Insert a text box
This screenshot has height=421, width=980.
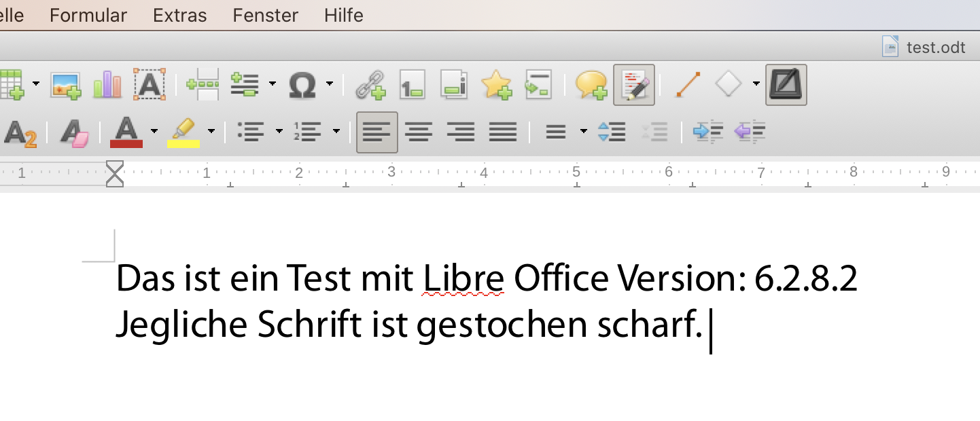(x=149, y=85)
